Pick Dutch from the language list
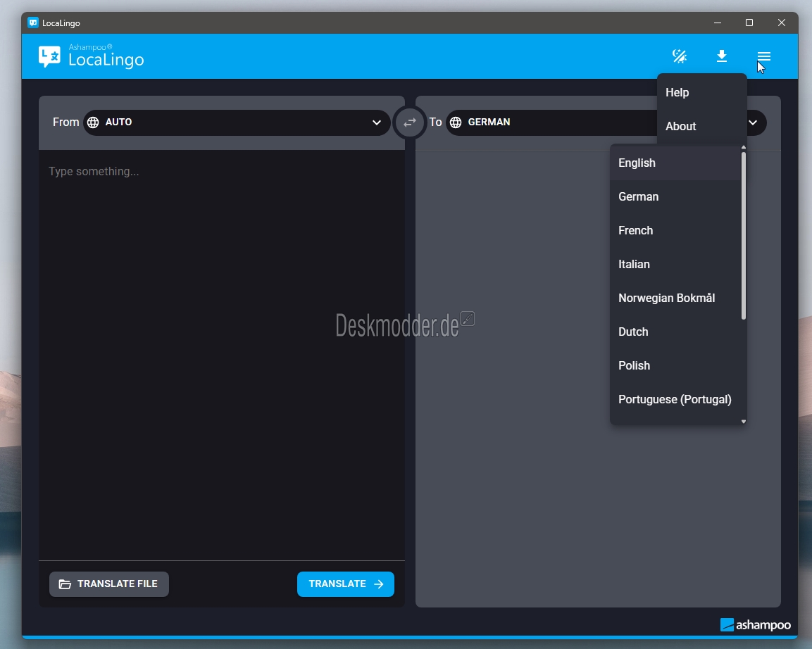Image resolution: width=812 pixels, height=649 pixels. pos(675,332)
